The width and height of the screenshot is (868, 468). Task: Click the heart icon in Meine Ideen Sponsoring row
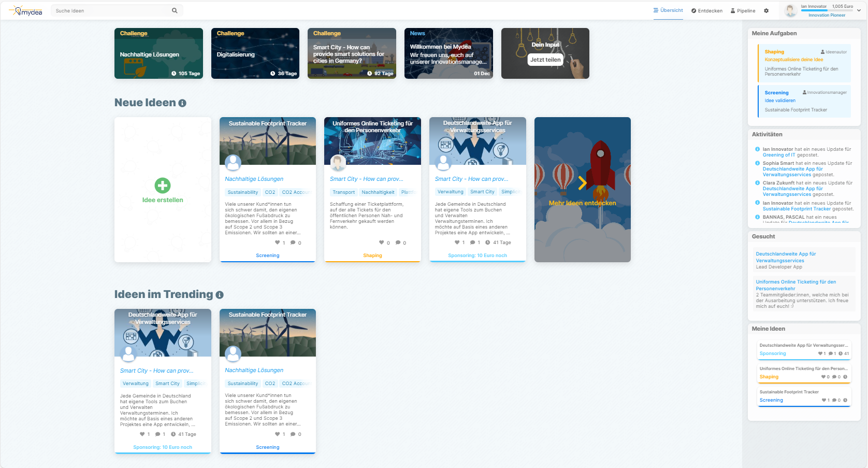click(820, 353)
